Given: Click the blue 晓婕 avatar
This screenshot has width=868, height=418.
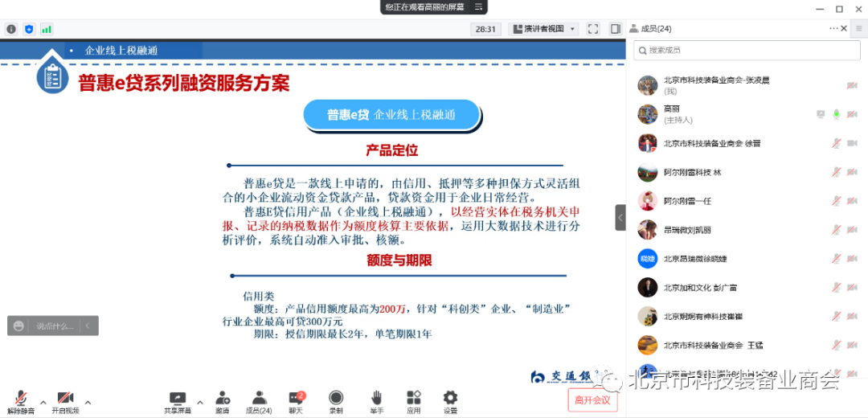Looking at the screenshot, I should [x=647, y=258].
